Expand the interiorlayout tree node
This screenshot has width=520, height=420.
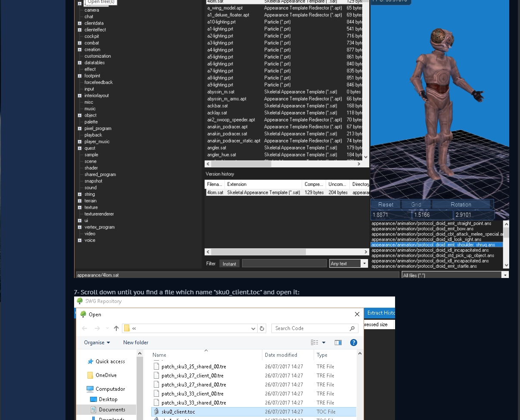(x=80, y=96)
